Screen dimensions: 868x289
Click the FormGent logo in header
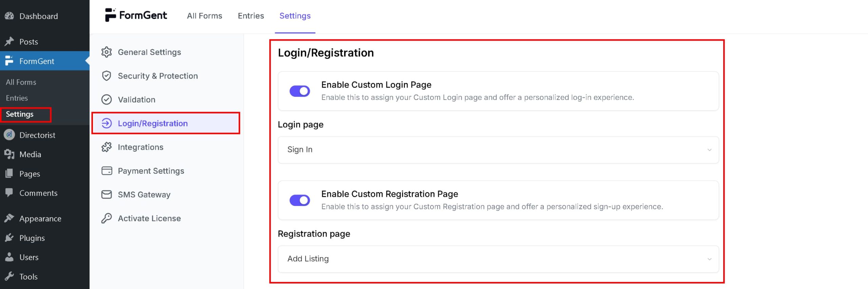pos(136,15)
